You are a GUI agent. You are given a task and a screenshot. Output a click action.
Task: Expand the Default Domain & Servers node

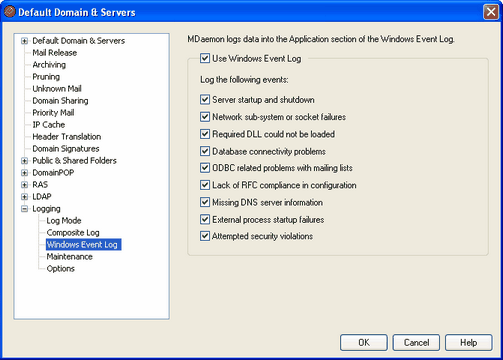tap(24, 41)
